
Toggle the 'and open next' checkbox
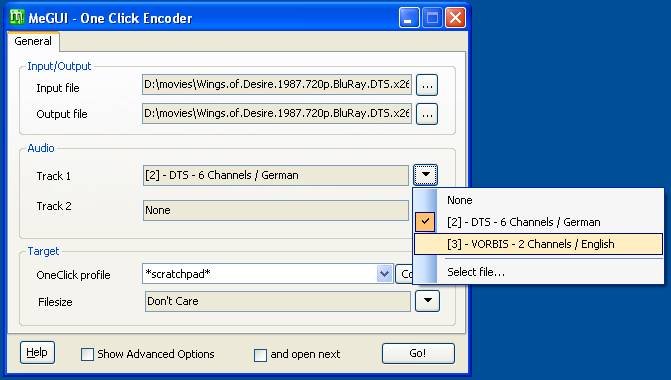[x=260, y=355]
